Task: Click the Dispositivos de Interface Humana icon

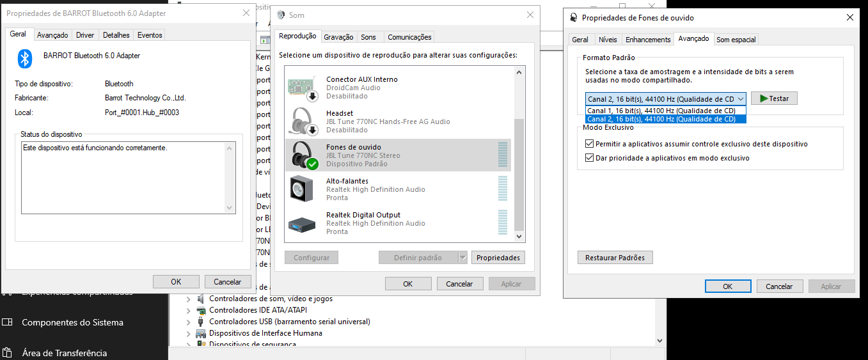Action: tap(201, 333)
